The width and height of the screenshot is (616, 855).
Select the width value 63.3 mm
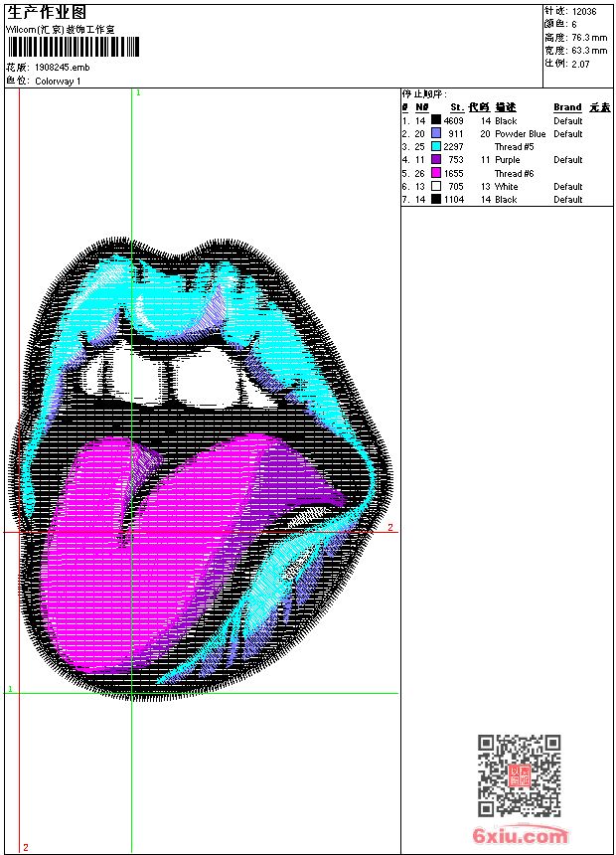pos(589,51)
